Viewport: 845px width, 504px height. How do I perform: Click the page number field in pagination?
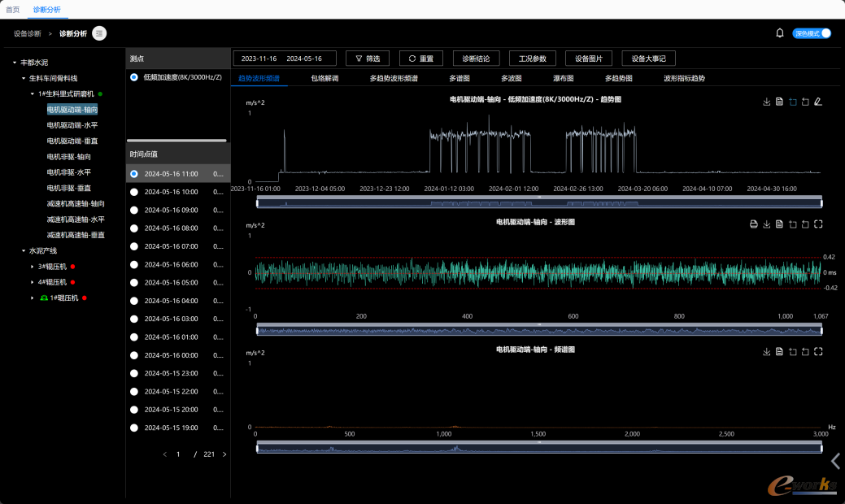[178, 454]
